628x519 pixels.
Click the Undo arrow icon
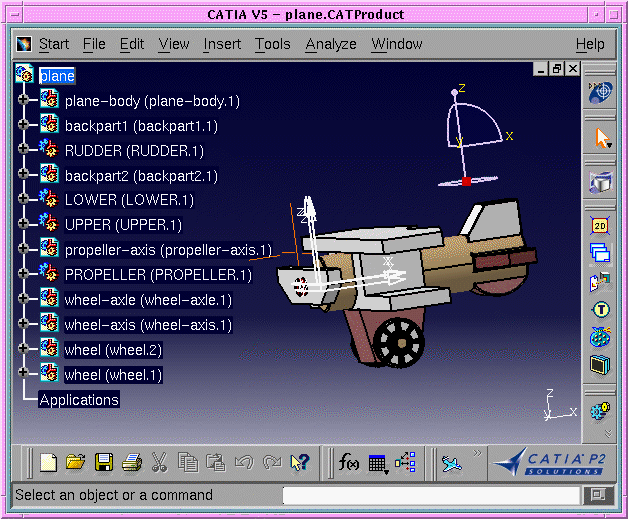point(243,462)
